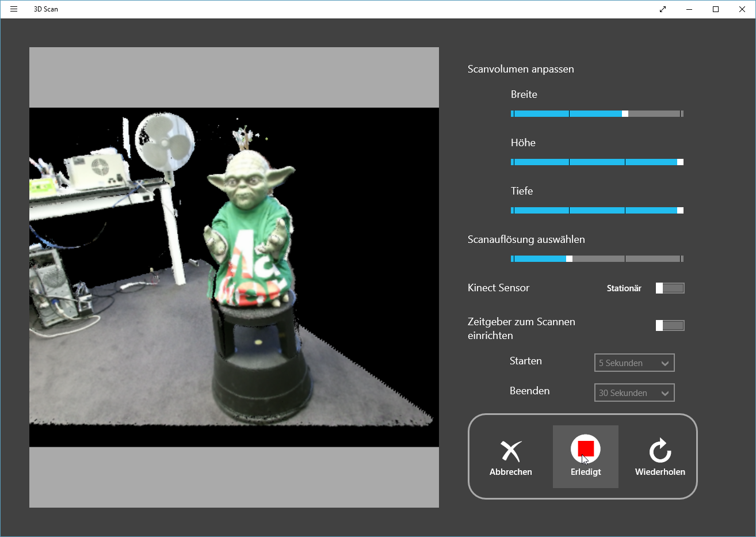Click the Wiederholen label text

point(660,472)
